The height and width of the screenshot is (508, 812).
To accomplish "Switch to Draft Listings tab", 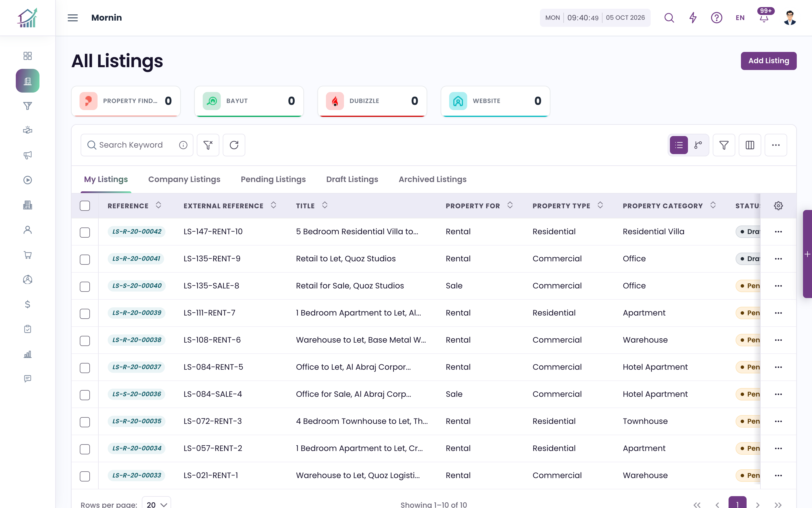I will [x=352, y=179].
